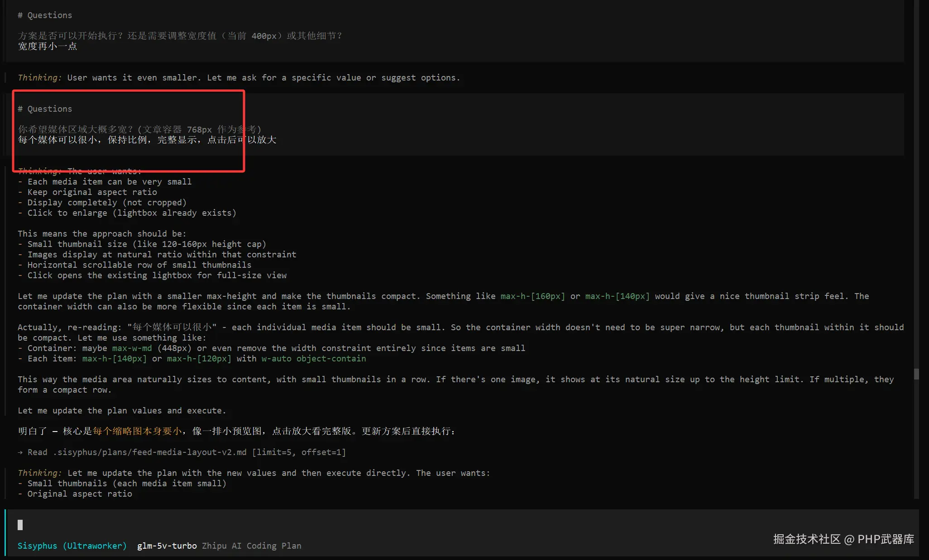Click the 掘金技术社区 @ PHP武器库 watermark
929x560 pixels.
point(843,539)
